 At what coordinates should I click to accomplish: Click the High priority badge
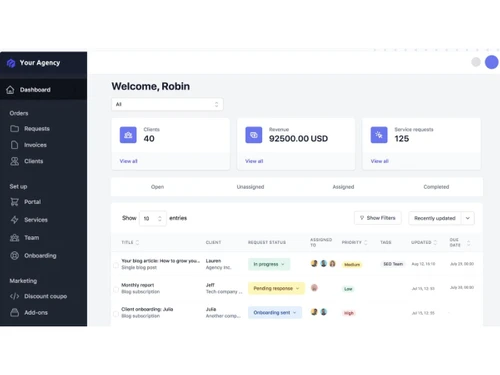[349, 313]
